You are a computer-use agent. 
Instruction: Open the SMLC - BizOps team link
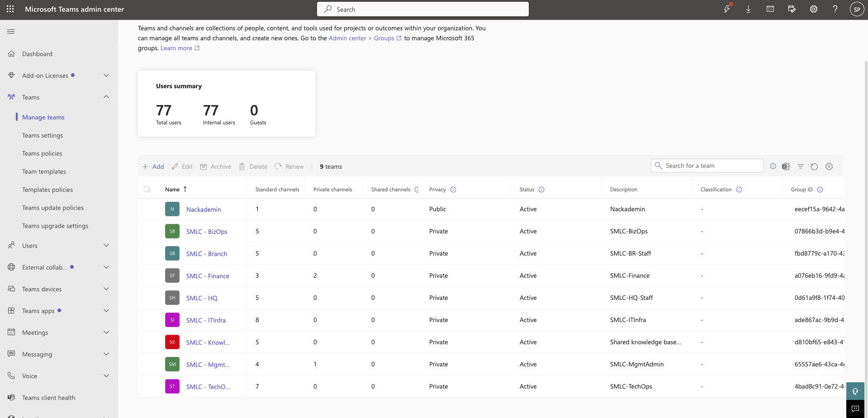click(207, 232)
